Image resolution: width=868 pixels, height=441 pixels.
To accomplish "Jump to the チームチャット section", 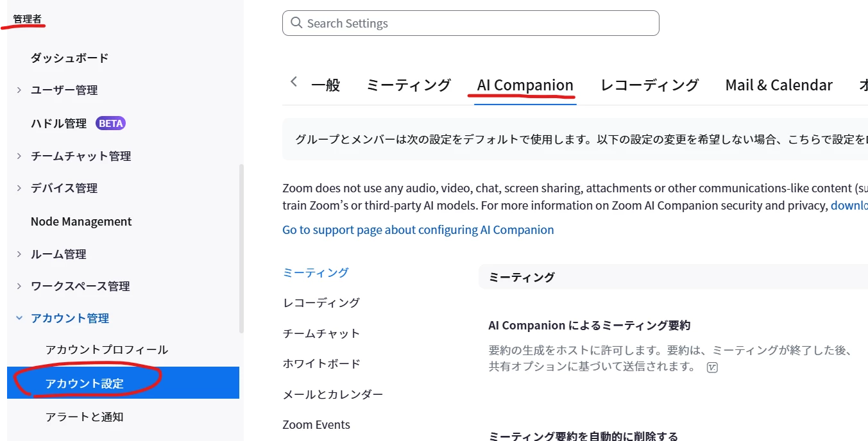I will pyautogui.click(x=321, y=333).
